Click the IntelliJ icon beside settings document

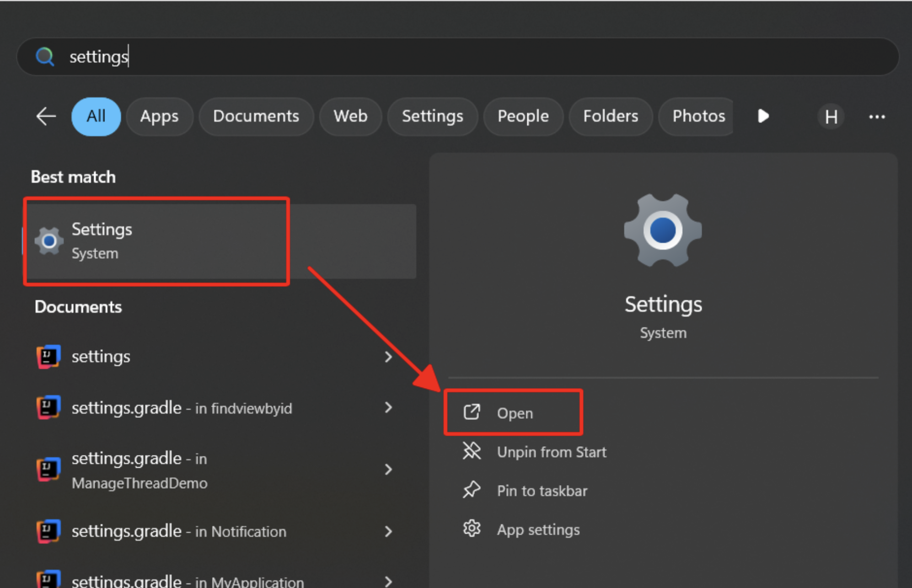click(48, 357)
